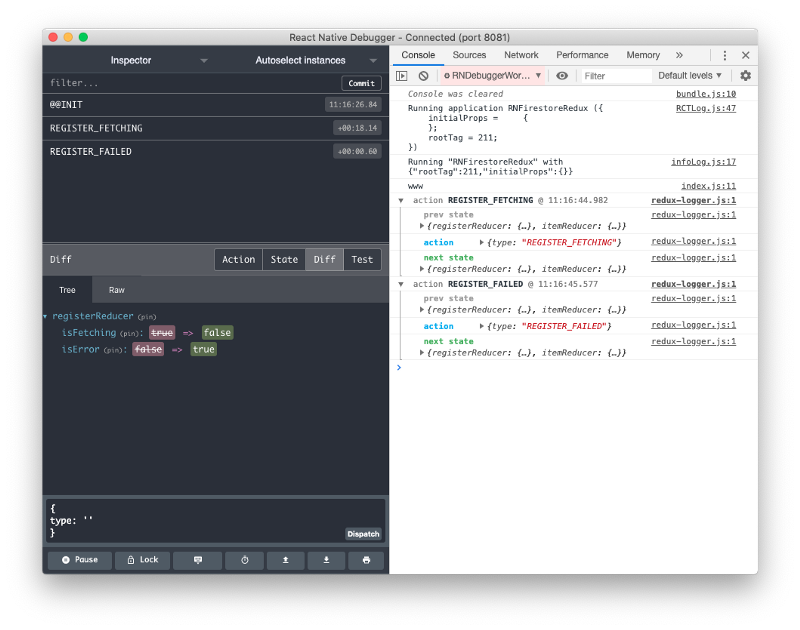This screenshot has height=630, width=800.
Task: Clear the console output
Action: (x=424, y=76)
